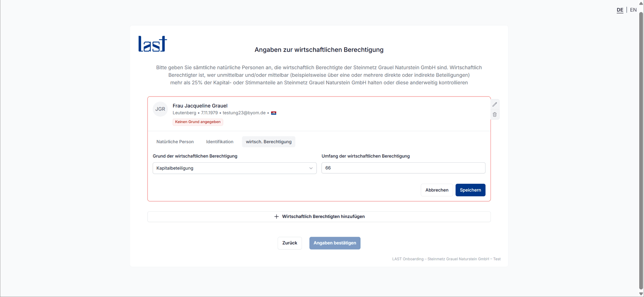Viewport: 644px width, 297px height.
Task: Click the JGR avatar circle
Action: click(x=160, y=109)
